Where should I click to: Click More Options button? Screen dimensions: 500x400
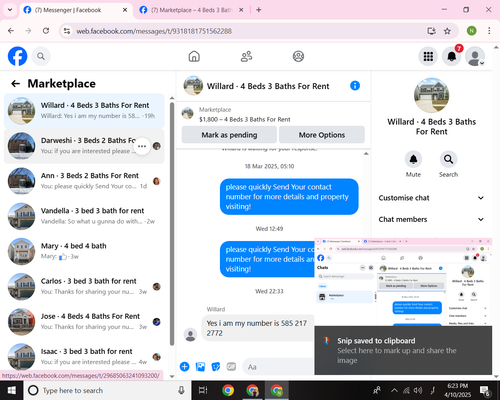322,135
